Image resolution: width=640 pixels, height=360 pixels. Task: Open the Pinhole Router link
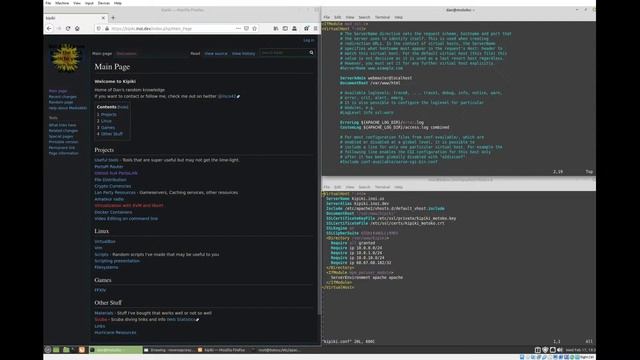109,167
